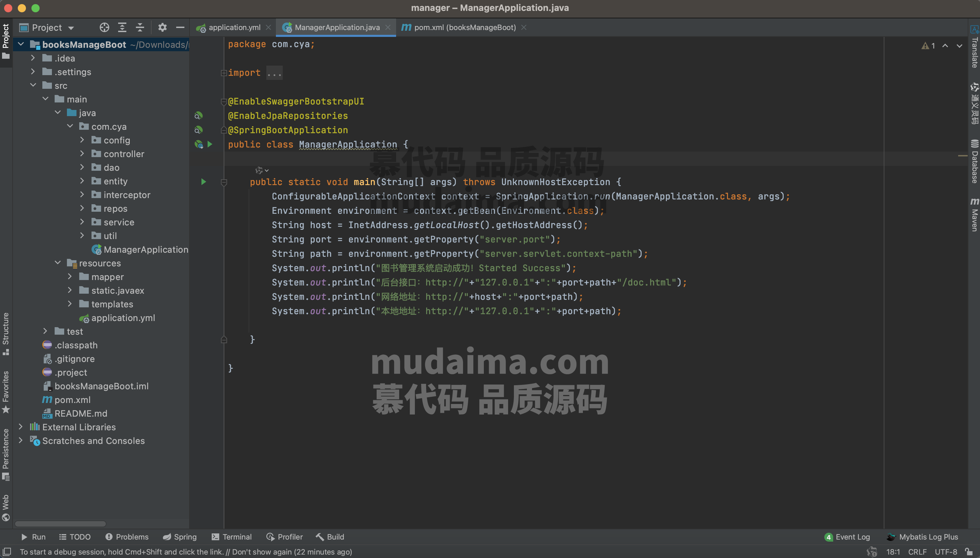This screenshot has width=980, height=558.
Task: Collapse main method code fold marker
Action: [x=224, y=182]
